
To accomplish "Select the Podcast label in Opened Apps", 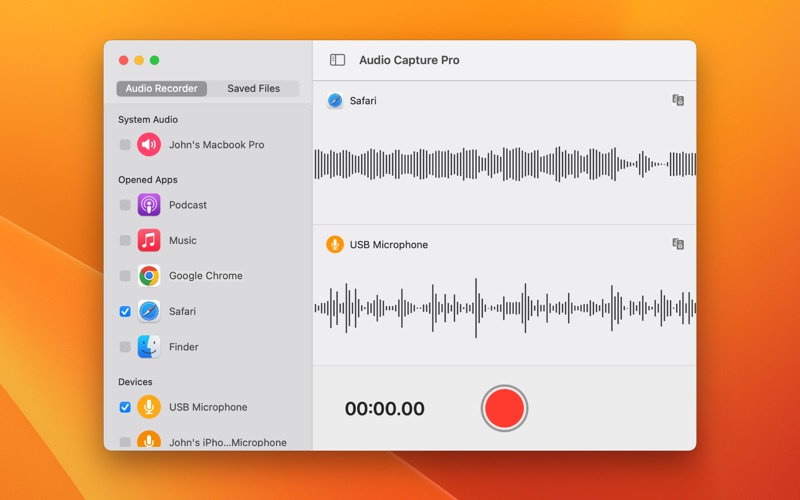I will point(188,205).
